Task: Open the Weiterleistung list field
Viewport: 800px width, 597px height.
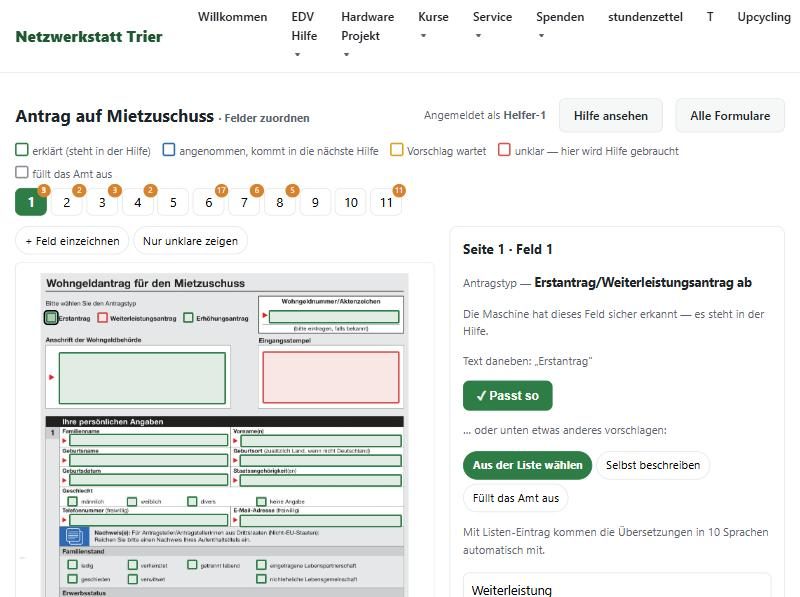Action: tap(617, 587)
